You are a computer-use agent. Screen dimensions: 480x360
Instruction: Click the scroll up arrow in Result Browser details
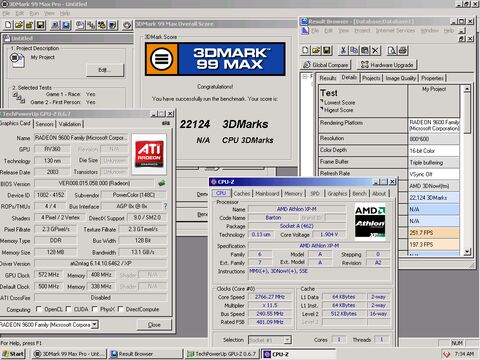pyautogui.click(x=467, y=89)
